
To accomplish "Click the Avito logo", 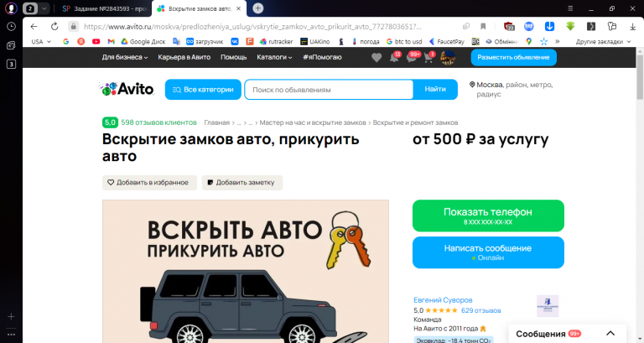I will [x=127, y=89].
